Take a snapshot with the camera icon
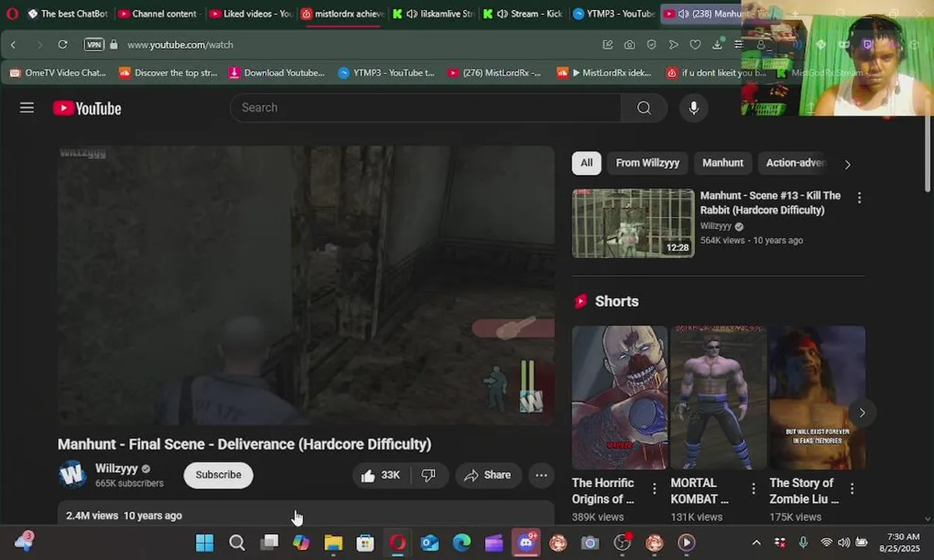The width and height of the screenshot is (934, 560). pos(630,45)
